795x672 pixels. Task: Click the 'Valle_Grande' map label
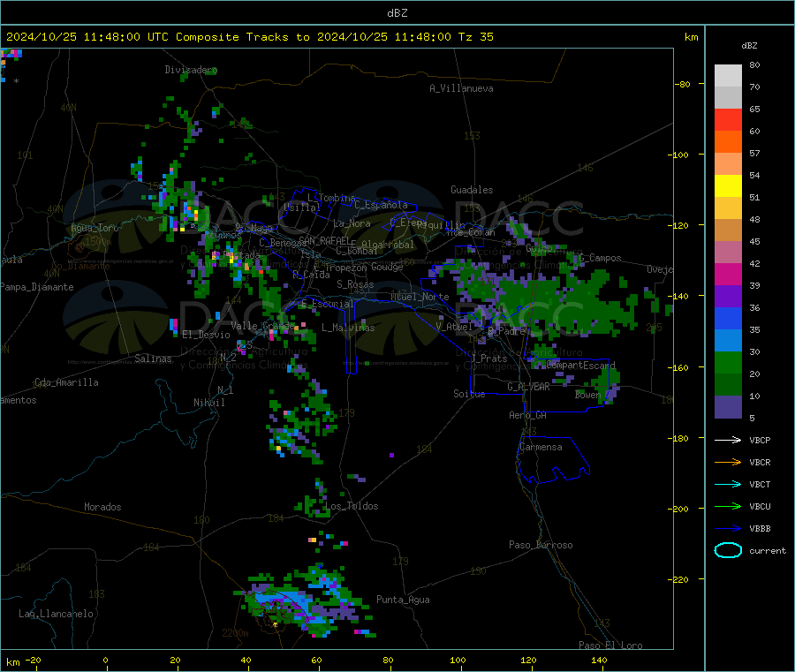coord(262,325)
